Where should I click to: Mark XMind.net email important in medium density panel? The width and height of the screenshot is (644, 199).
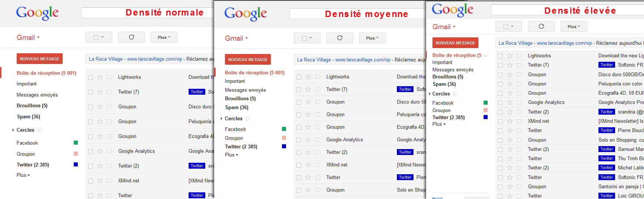(318, 165)
